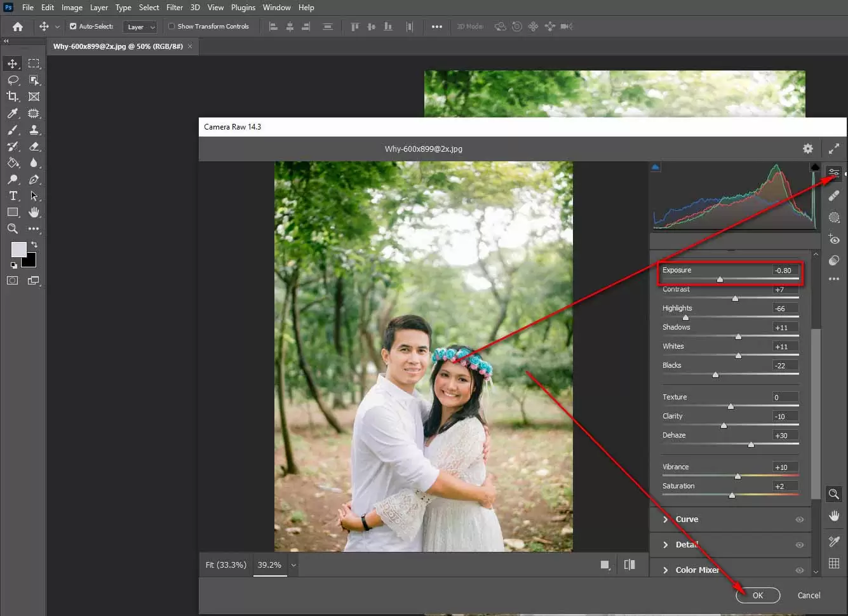Toggle before/after view in Camera Raw
The width and height of the screenshot is (848, 616).
pyautogui.click(x=629, y=565)
